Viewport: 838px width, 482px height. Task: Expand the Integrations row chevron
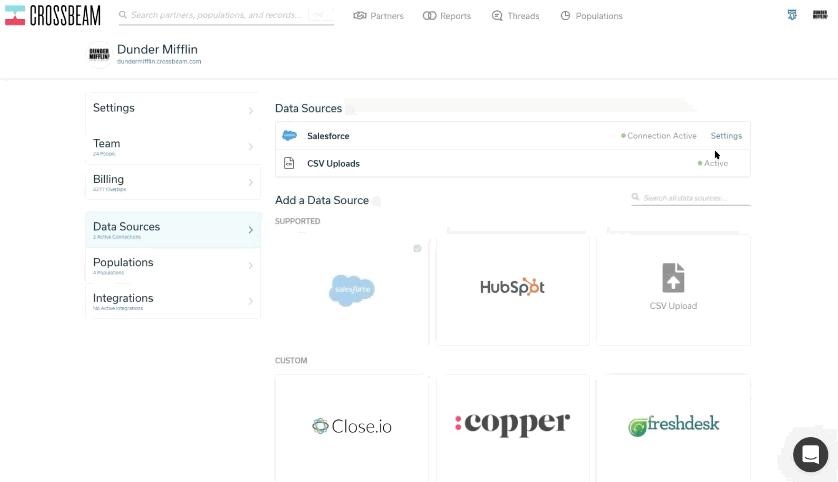[x=250, y=301]
